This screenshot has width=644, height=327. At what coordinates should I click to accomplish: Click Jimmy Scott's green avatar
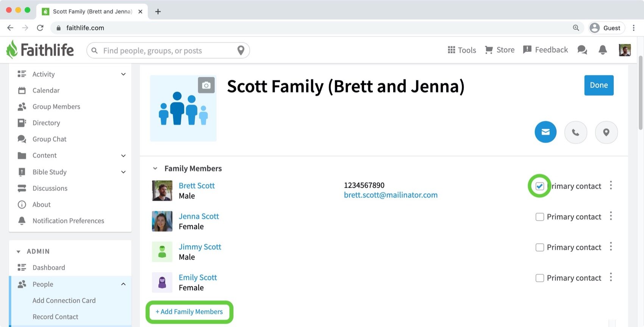[162, 252]
